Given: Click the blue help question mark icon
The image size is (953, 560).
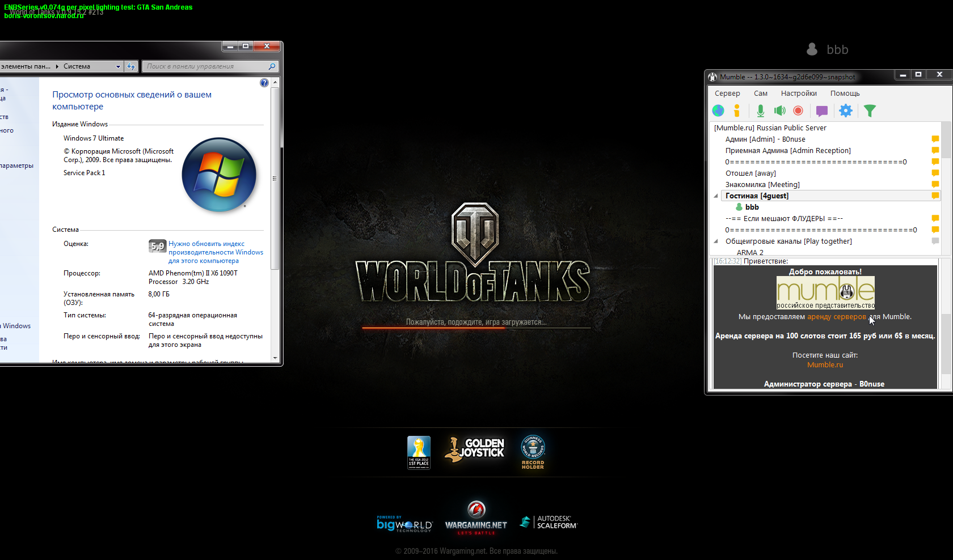Looking at the screenshot, I should [264, 83].
